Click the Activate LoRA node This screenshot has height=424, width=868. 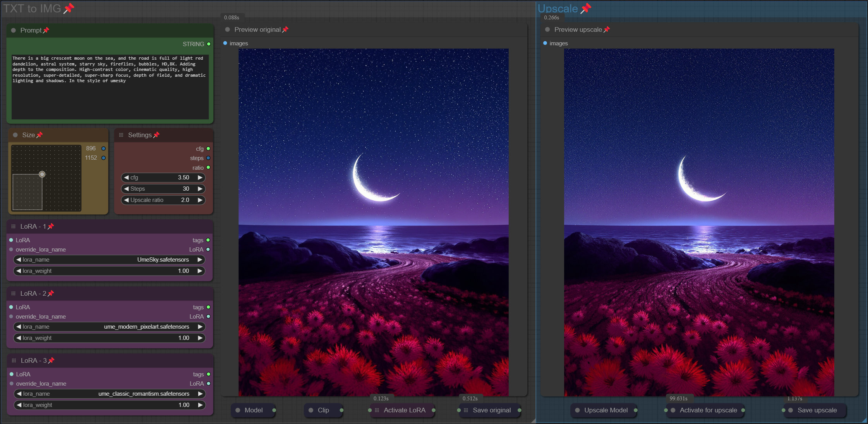[404, 410]
